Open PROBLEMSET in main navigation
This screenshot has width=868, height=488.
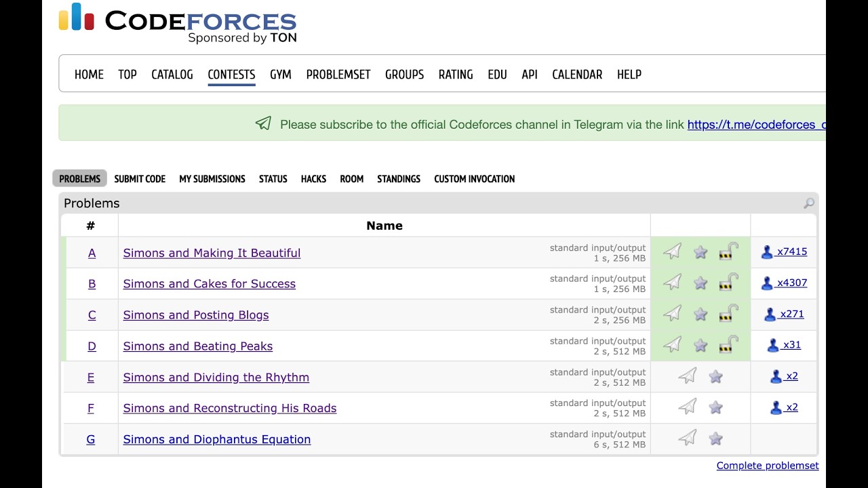point(338,75)
